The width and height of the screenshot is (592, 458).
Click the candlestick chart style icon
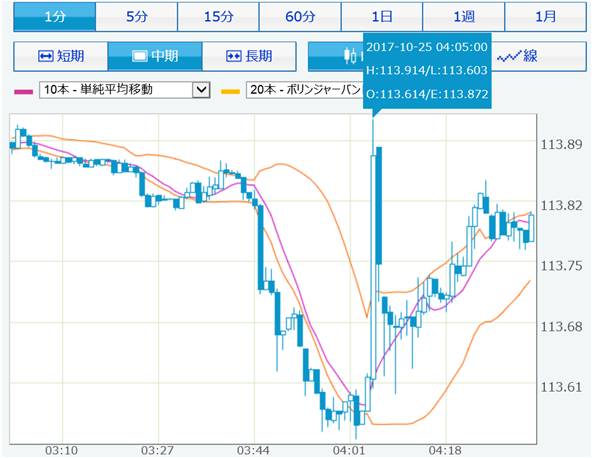350,56
